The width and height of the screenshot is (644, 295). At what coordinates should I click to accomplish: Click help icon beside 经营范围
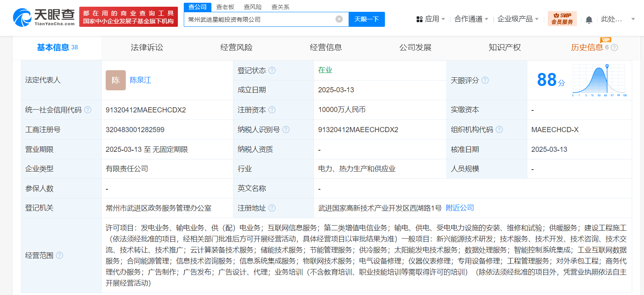point(60,256)
